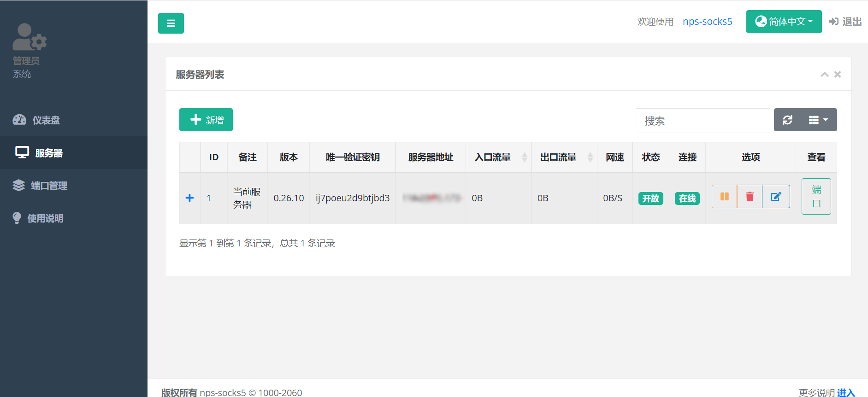
Task: Click the 新增 add button
Action: (x=206, y=120)
